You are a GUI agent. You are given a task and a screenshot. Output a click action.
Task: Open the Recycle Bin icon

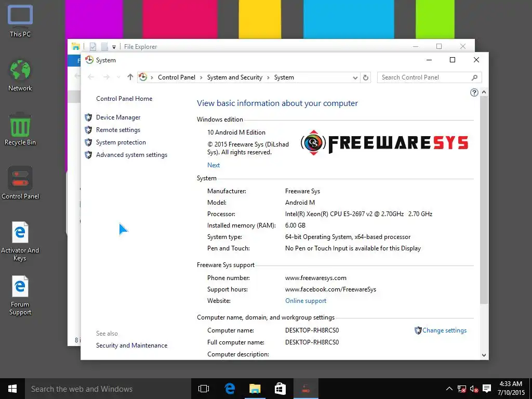click(x=20, y=129)
